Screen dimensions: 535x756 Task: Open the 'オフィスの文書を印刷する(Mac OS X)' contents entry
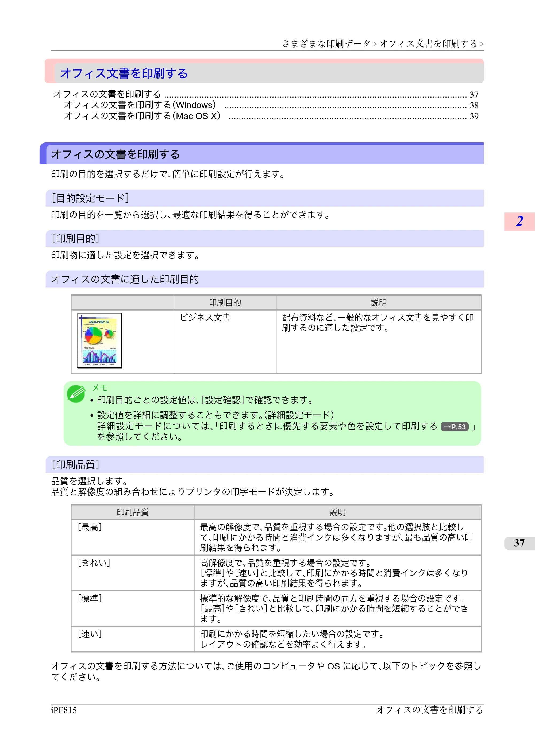[x=271, y=116]
